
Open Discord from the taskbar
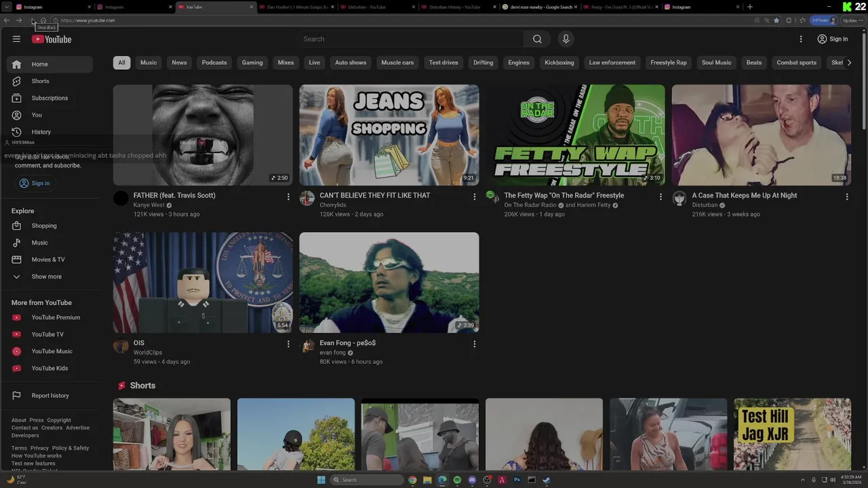coord(472,480)
